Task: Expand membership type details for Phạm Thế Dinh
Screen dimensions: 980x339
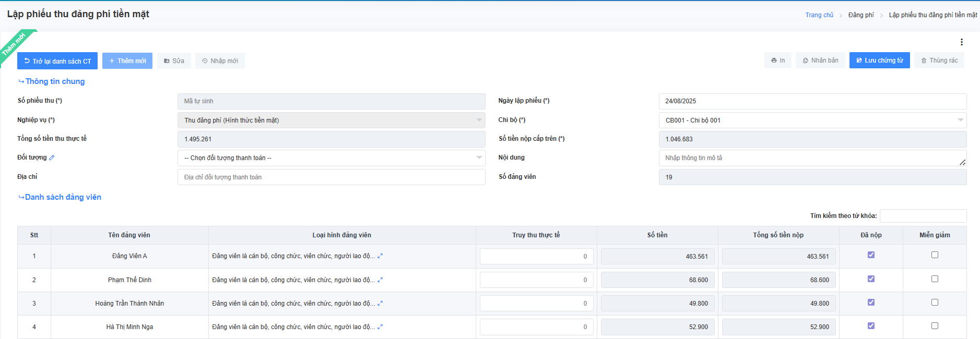Action: point(380,280)
